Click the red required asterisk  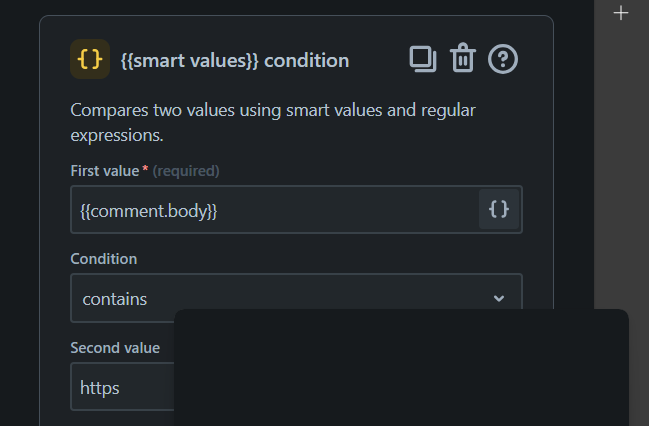(146, 170)
